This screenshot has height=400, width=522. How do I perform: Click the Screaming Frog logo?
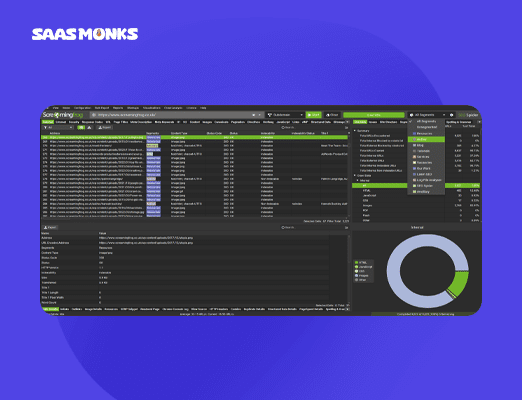(x=63, y=115)
